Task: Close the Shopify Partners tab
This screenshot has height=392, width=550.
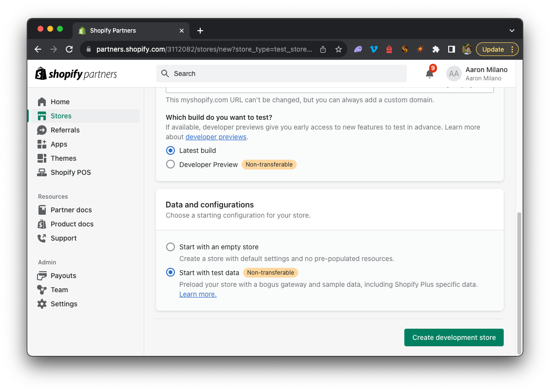Action: point(182,31)
